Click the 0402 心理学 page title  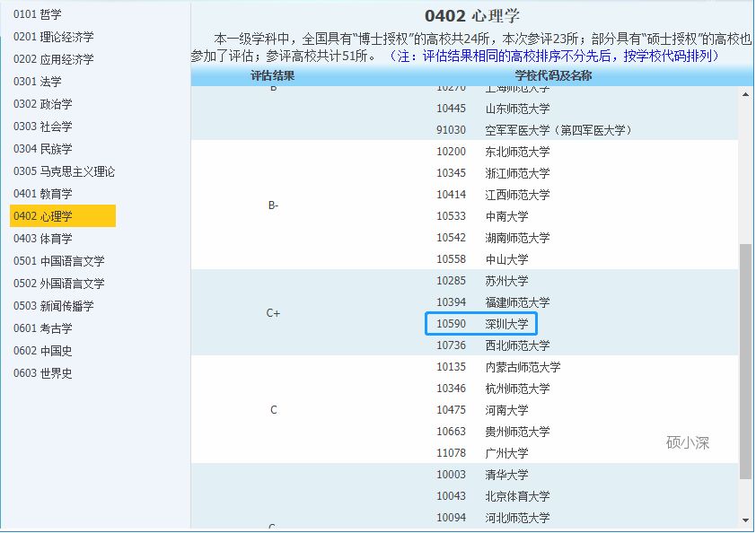click(472, 16)
